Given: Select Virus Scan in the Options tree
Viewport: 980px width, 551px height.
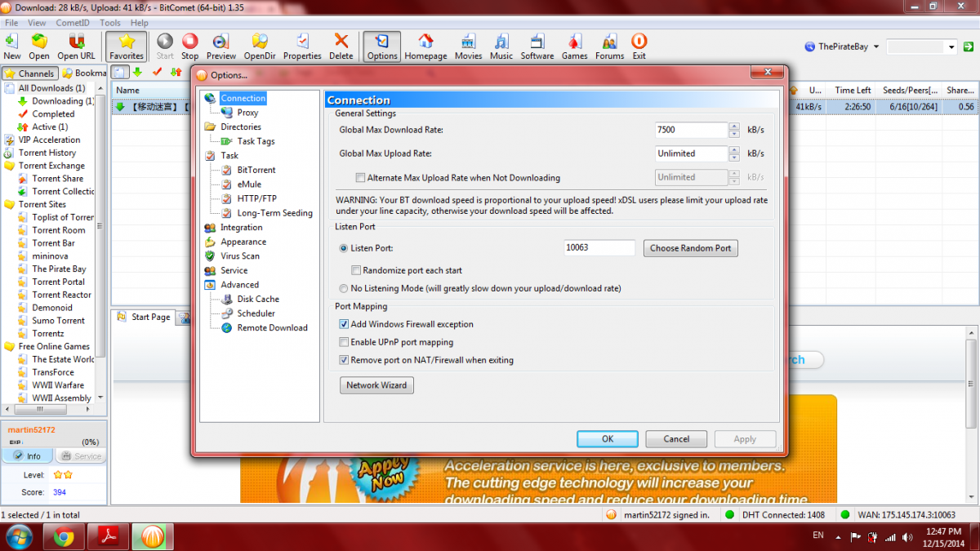Looking at the screenshot, I should [x=239, y=256].
